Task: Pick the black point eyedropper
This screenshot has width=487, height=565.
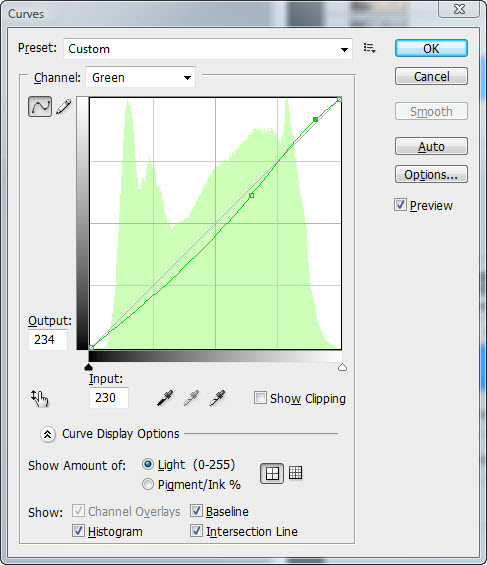Action: (x=165, y=398)
